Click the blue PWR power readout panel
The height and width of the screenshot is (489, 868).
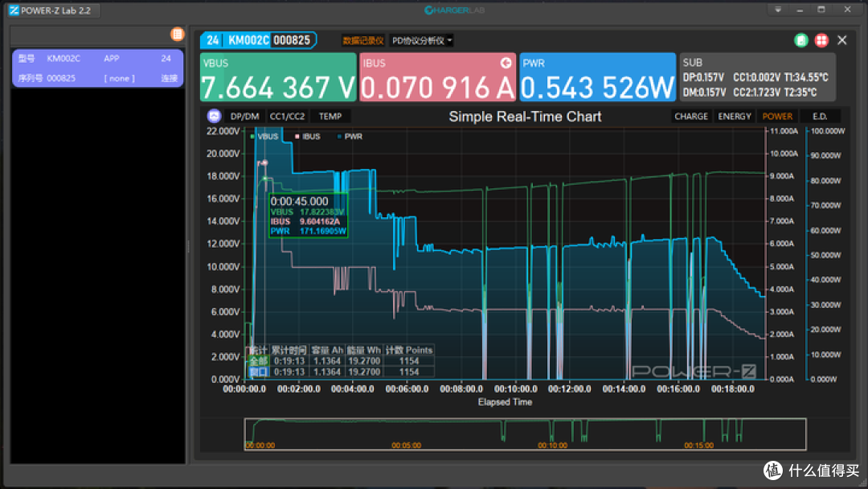coord(597,77)
